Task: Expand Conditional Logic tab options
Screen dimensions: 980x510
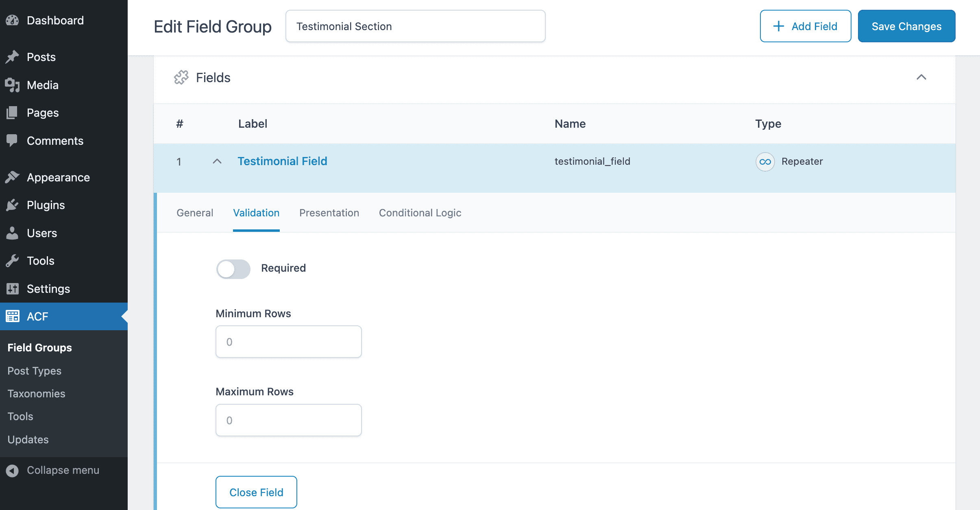Action: (420, 213)
